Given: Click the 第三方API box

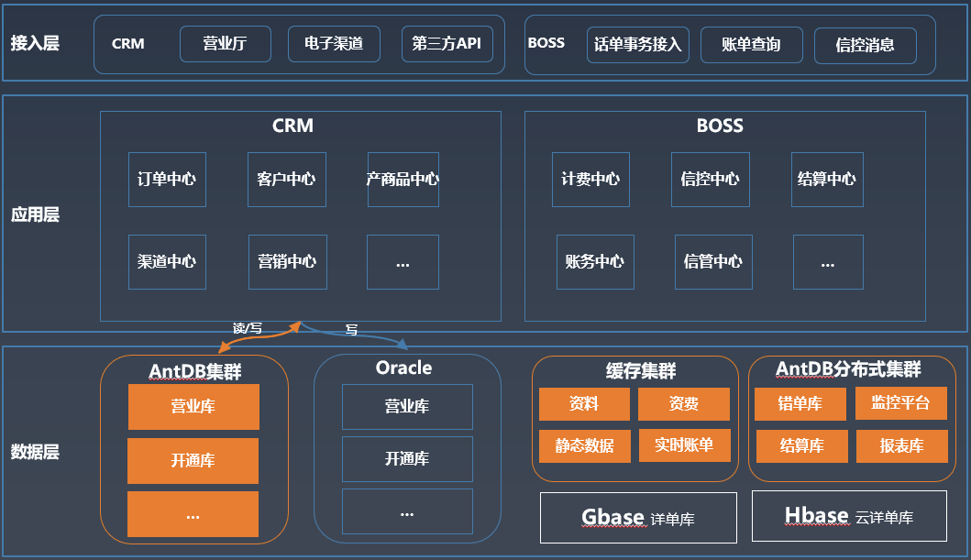Looking at the screenshot, I should point(447,44).
